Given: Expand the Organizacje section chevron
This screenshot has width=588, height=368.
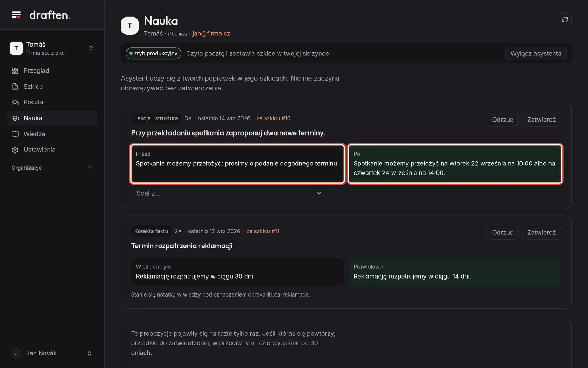Looking at the screenshot, I should coord(90,168).
